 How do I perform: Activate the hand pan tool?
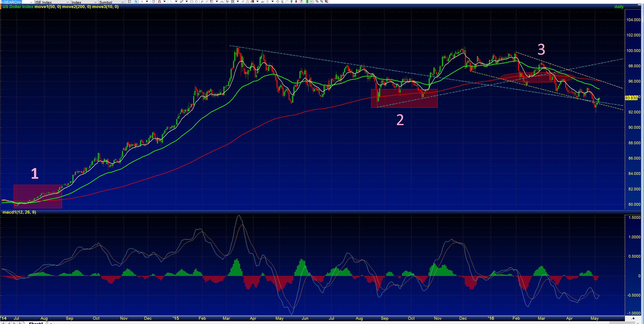point(153,2)
